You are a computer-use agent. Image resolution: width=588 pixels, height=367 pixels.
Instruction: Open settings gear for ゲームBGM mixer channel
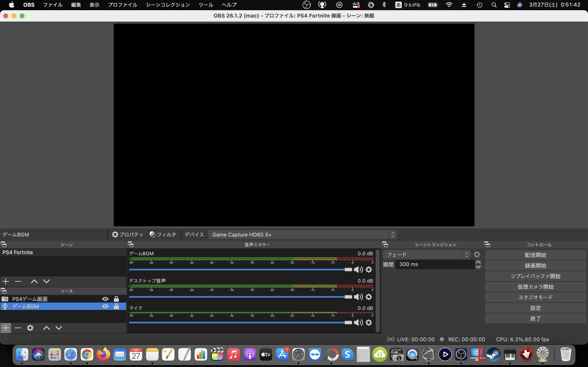pyautogui.click(x=369, y=269)
